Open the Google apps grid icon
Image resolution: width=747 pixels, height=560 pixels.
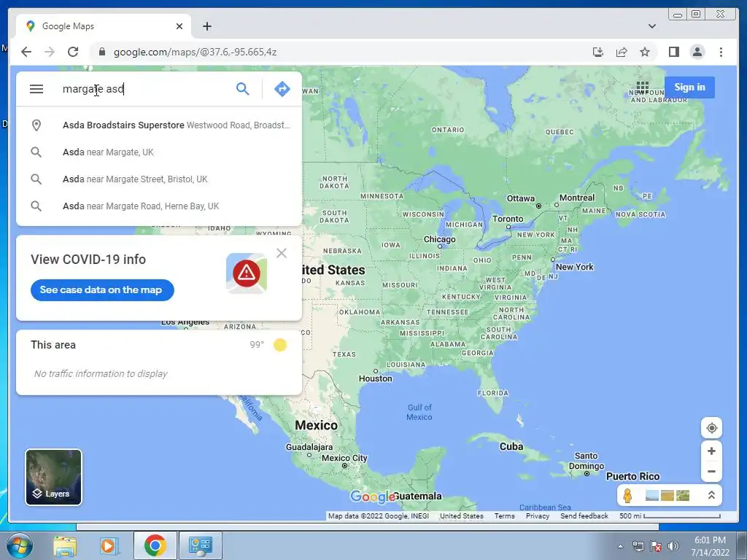[642, 87]
